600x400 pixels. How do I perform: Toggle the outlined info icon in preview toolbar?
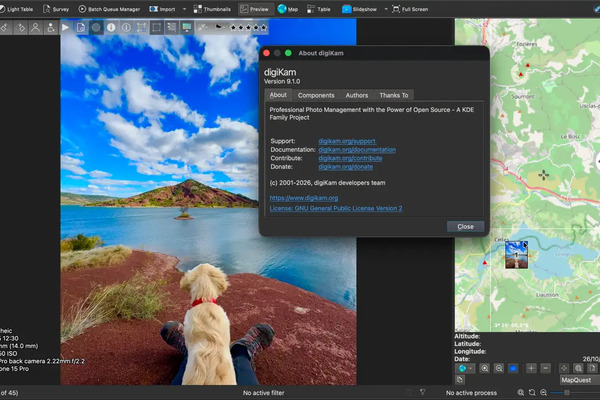pos(126,27)
